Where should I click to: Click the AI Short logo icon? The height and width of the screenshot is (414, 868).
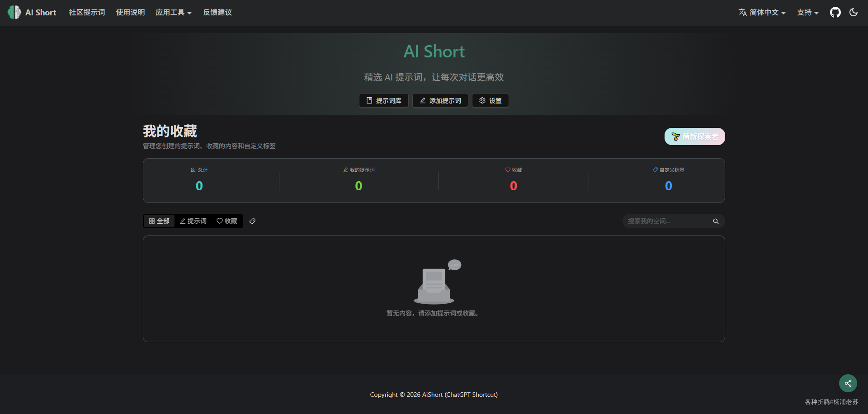(x=14, y=12)
